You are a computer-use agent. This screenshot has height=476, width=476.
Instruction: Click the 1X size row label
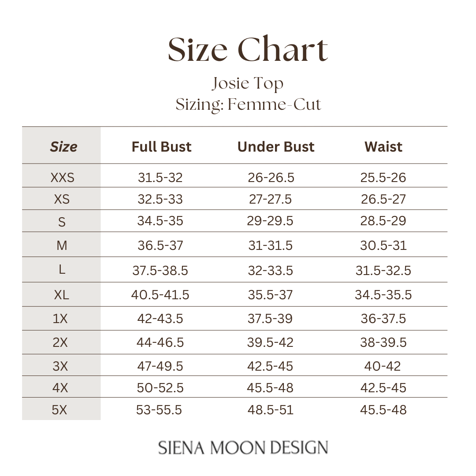tap(60, 319)
